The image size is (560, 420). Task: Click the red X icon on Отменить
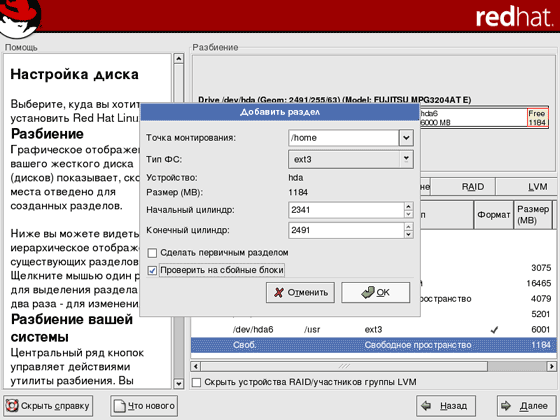point(279,292)
